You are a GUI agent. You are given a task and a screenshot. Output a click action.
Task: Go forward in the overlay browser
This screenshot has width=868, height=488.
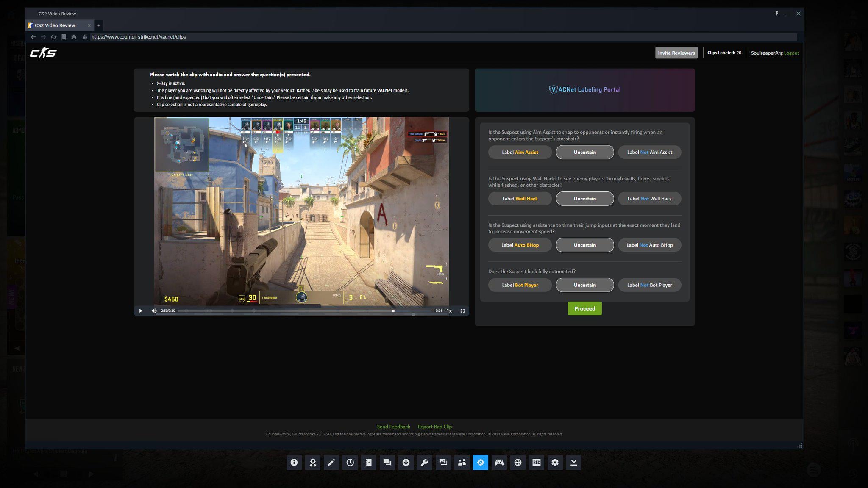(43, 37)
